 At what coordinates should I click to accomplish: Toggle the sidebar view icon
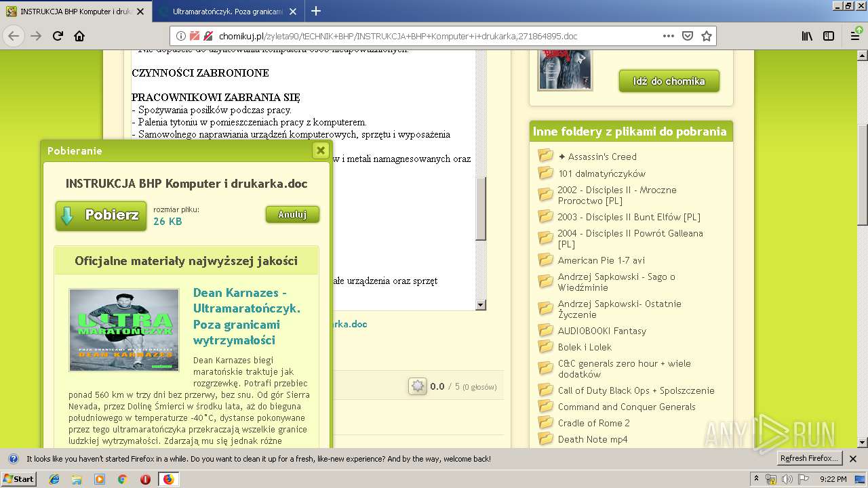829,36
